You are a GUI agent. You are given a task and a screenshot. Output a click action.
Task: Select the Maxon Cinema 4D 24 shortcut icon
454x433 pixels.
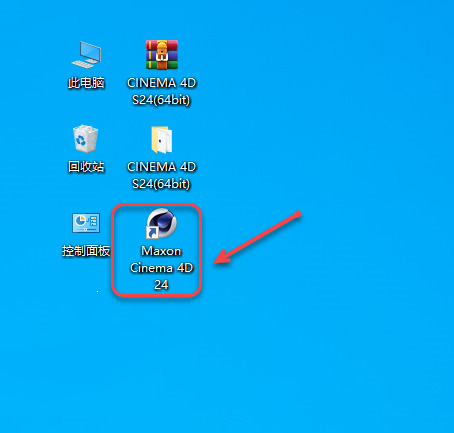(x=162, y=223)
